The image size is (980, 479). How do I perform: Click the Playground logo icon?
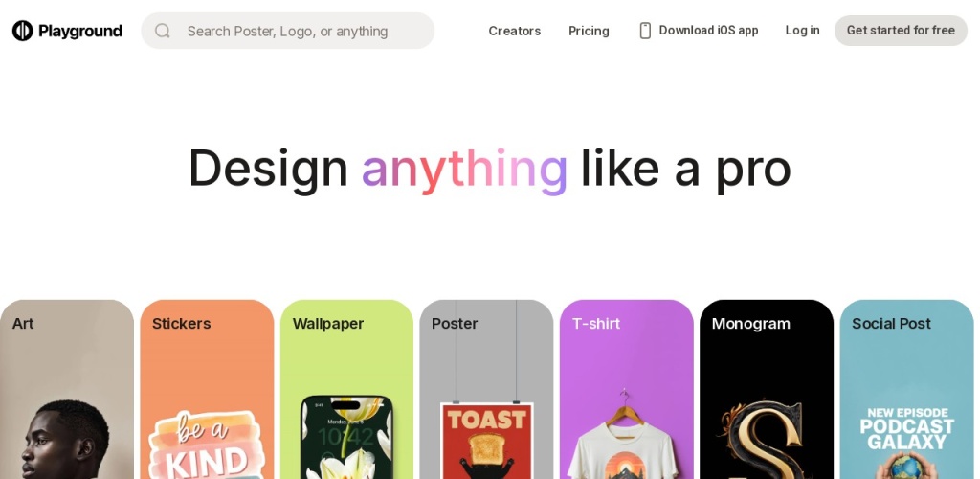click(23, 31)
